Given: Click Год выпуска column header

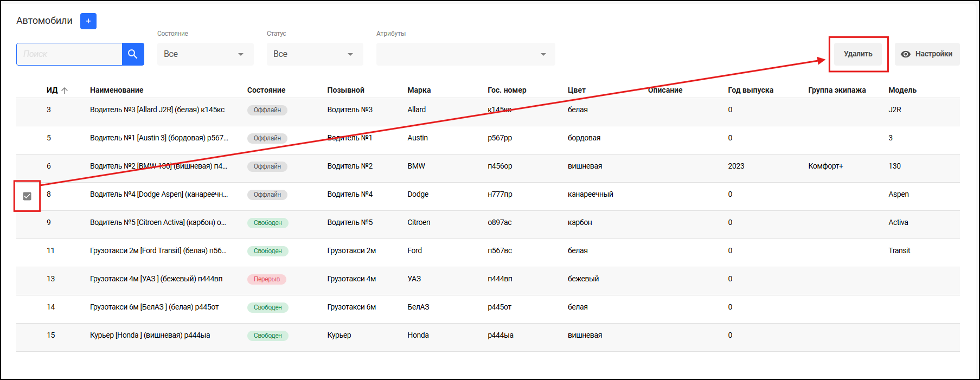Looking at the screenshot, I should 750,90.
